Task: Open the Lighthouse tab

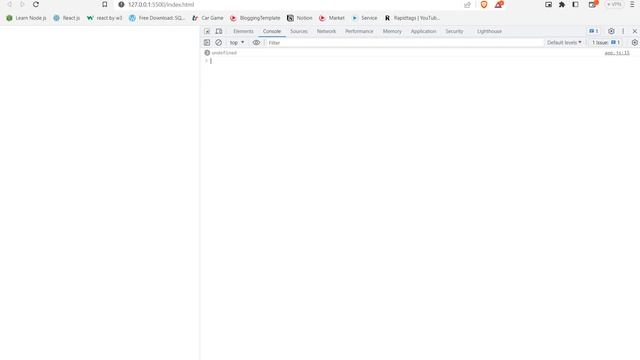Action: tap(489, 31)
